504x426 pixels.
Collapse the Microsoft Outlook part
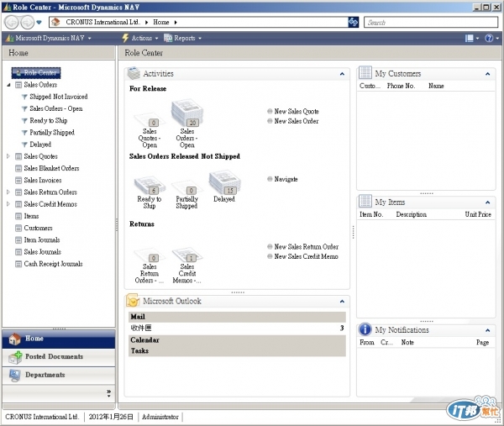(342, 302)
